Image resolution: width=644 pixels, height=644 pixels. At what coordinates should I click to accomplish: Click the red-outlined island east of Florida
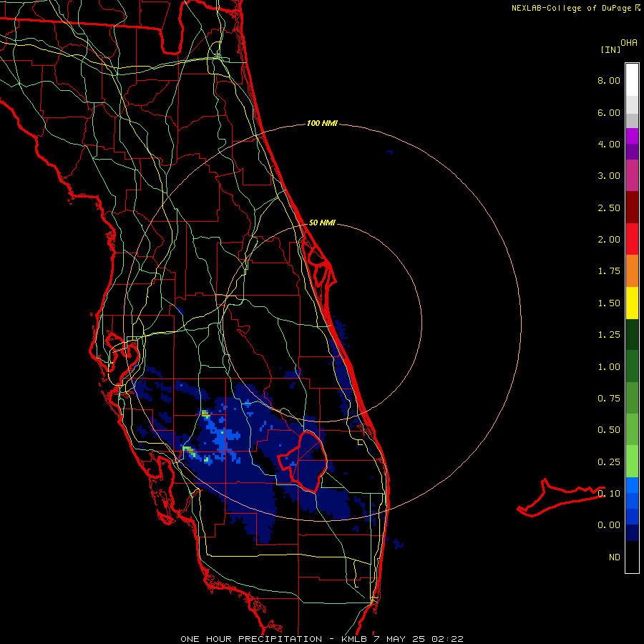[x=560, y=498]
